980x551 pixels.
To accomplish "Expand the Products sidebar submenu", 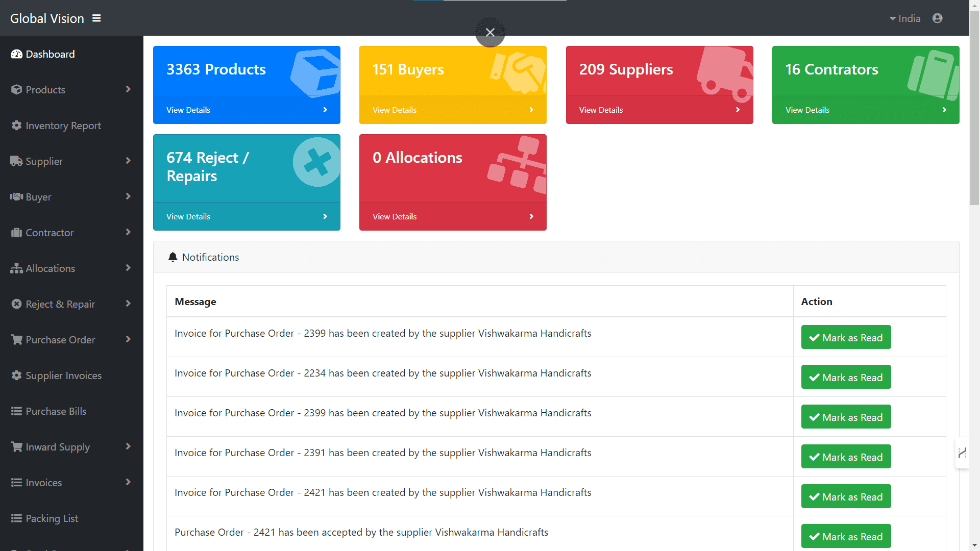I will pos(128,90).
